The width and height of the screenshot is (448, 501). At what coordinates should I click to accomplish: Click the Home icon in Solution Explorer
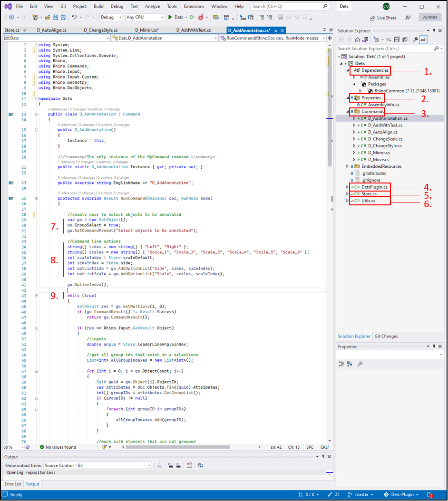357,40
